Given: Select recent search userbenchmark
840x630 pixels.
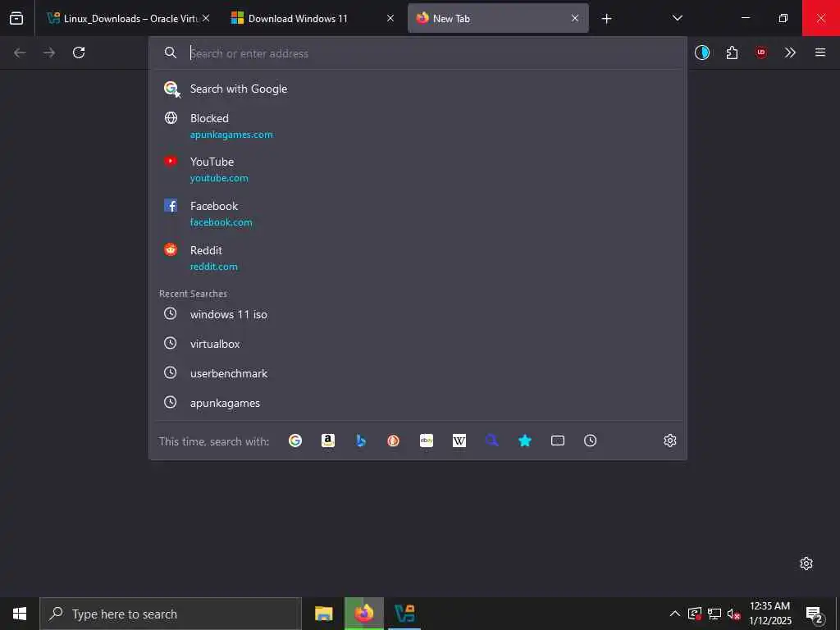Looking at the screenshot, I should (x=418, y=373).
